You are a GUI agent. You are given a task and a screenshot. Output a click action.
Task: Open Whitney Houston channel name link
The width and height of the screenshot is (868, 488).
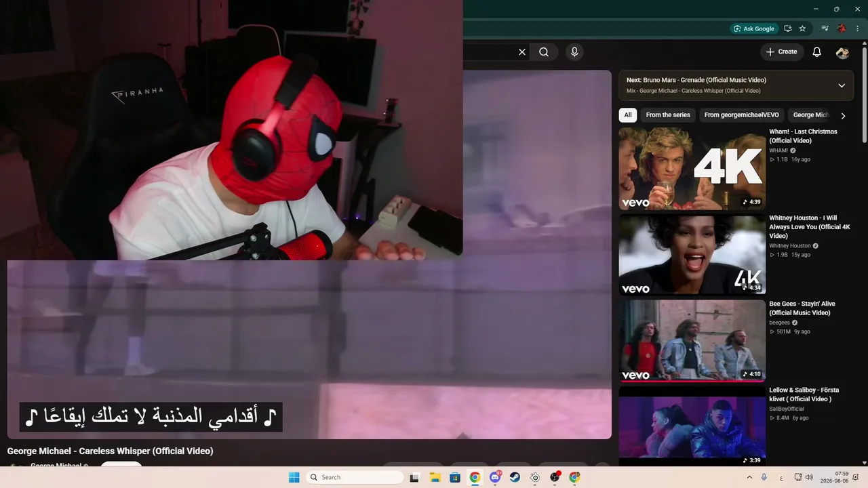(x=790, y=246)
